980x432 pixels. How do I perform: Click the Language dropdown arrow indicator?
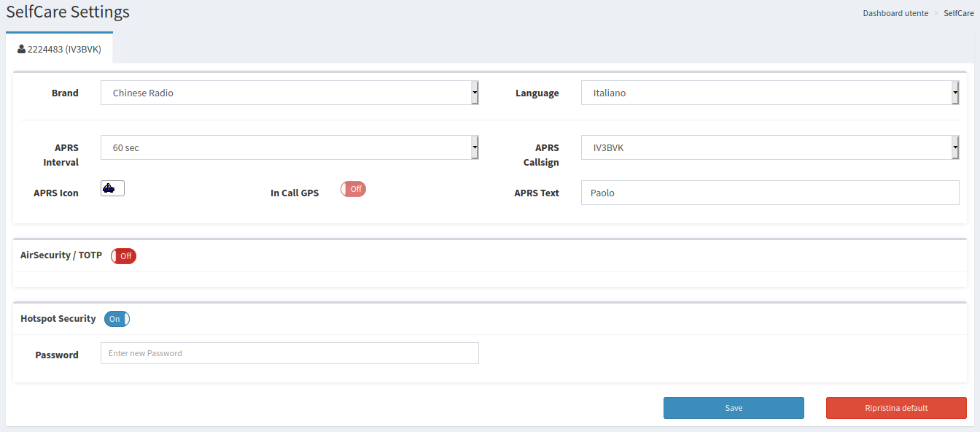pos(955,93)
